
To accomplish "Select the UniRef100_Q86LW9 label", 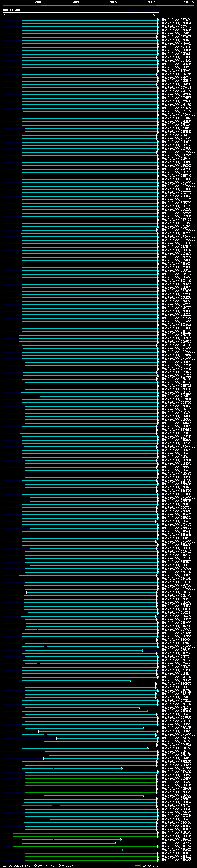I will tap(176, 548).
